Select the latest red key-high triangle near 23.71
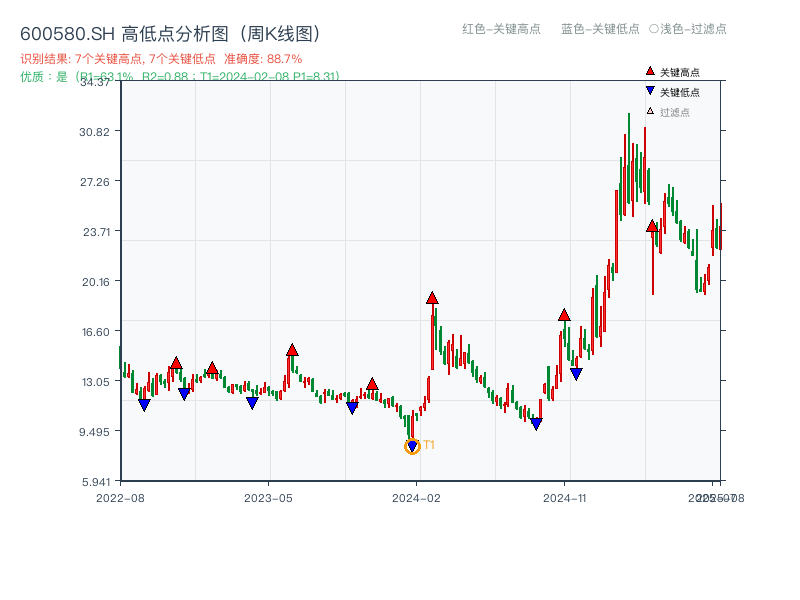800x600 pixels. (x=652, y=226)
